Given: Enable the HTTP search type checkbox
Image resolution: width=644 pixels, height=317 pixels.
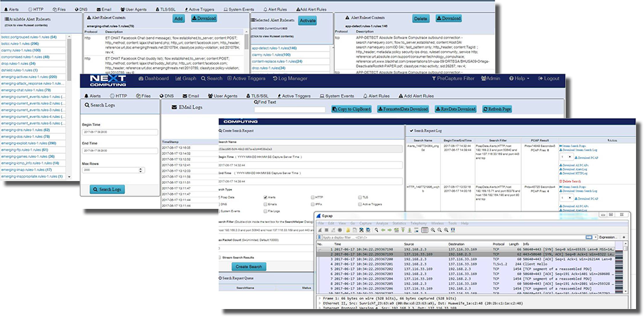Looking at the screenshot, I should tap(313, 197).
